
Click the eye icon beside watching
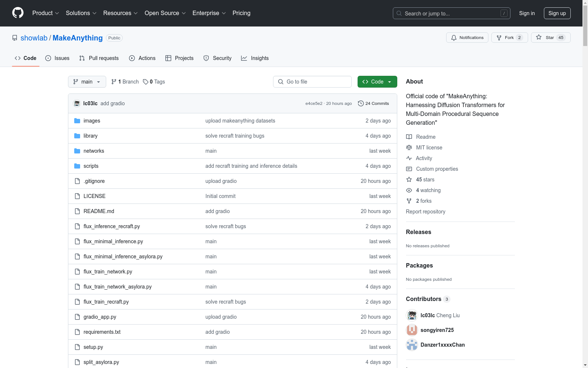(409, 190)
